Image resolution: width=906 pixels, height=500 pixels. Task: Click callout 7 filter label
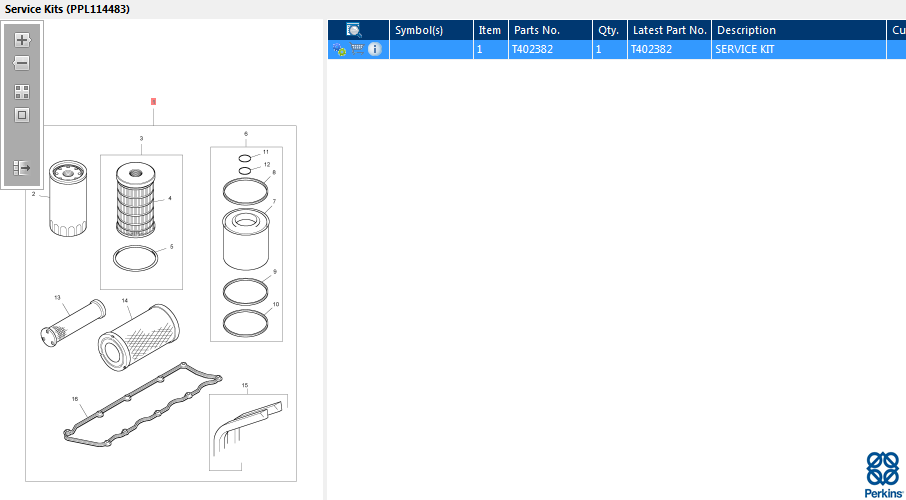click(274, 201)
